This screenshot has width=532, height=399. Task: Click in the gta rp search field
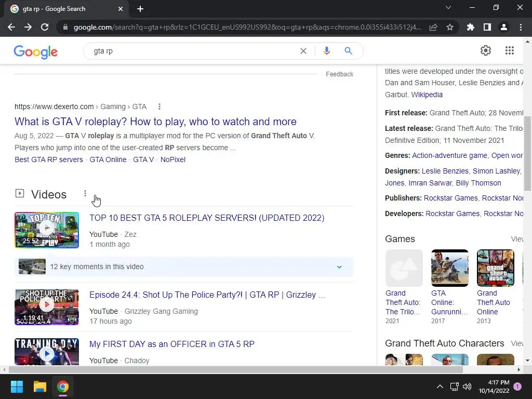[x=193, y=51]
